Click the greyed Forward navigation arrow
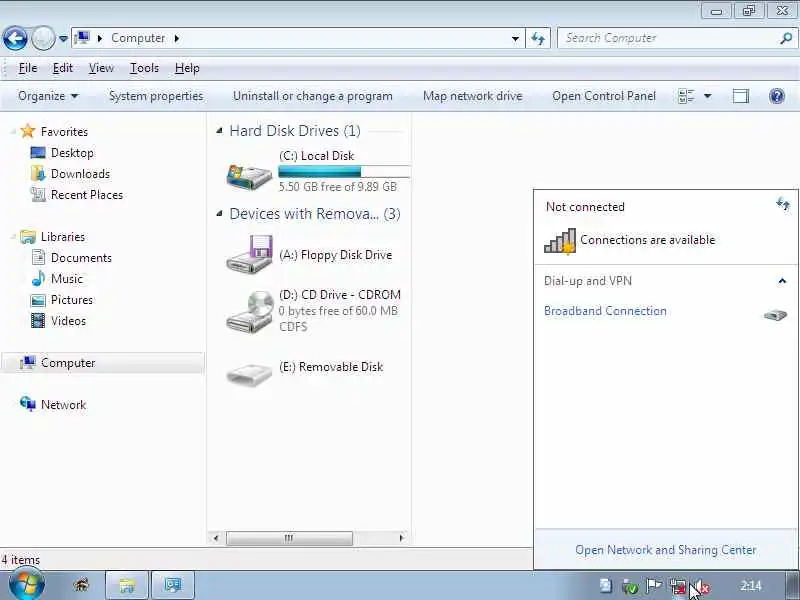This screenshot has width=800, height=600. [x=43, y=38]
